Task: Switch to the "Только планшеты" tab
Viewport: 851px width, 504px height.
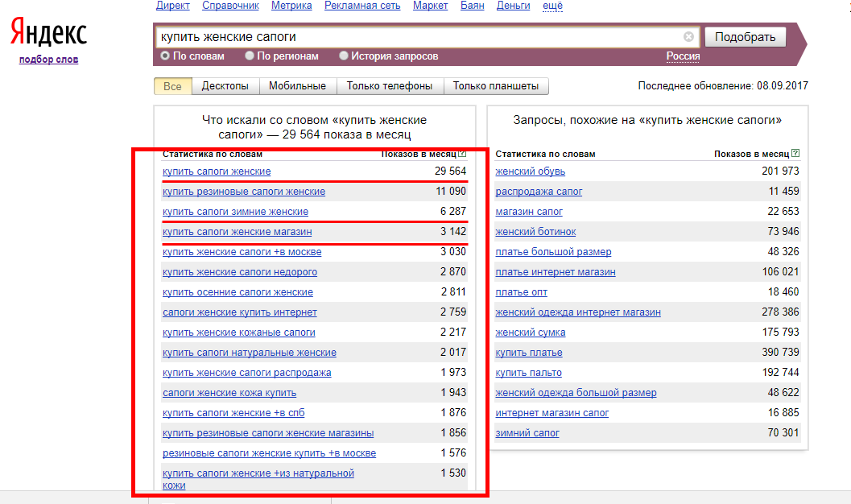Action: (x=496, y=86)
